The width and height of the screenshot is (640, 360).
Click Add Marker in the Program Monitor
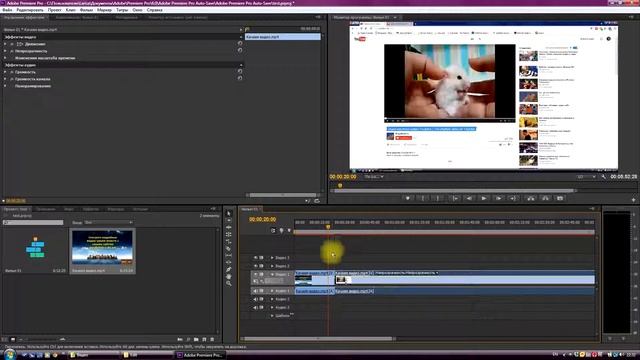pyautogui.click(x=407, y=198)
